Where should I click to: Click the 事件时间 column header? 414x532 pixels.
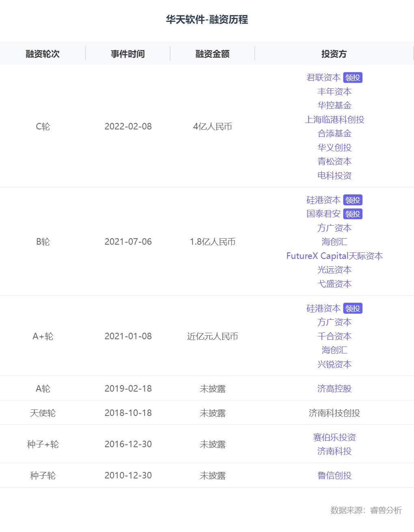128,54
